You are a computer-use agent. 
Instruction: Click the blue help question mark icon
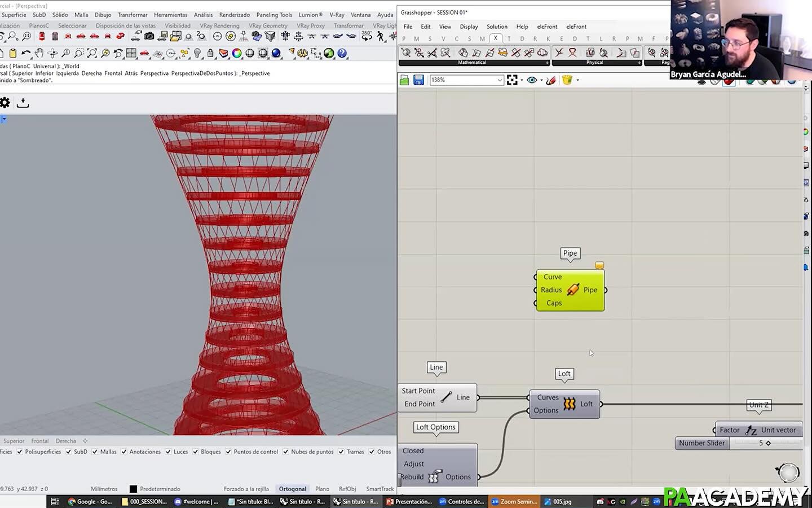(342, 53)
